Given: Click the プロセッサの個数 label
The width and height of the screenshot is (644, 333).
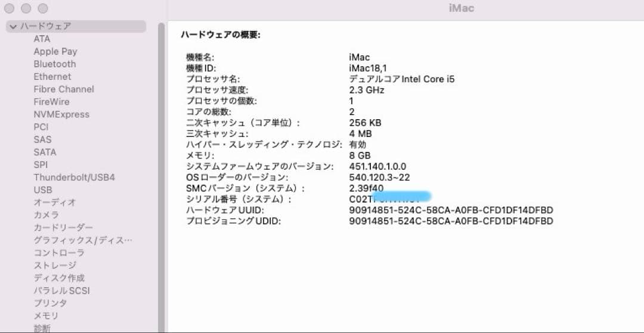Looking at the screenshot, I should click(221, 101).
